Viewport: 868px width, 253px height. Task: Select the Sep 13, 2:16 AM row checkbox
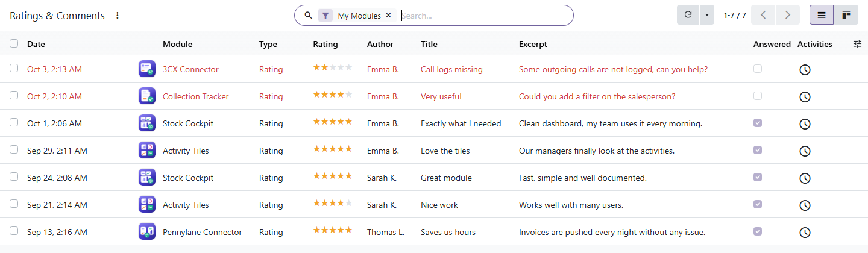click(x=14, y=231)
